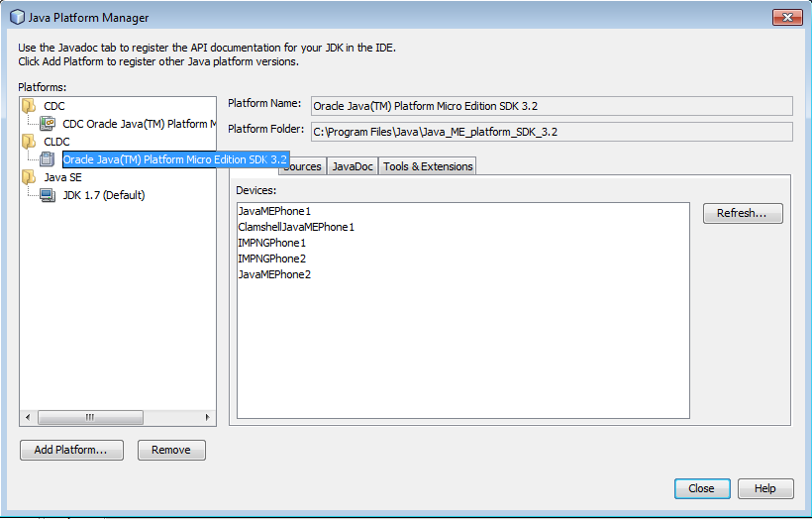
Task: Click the Add Platform... button
Action: coord(71,450)
